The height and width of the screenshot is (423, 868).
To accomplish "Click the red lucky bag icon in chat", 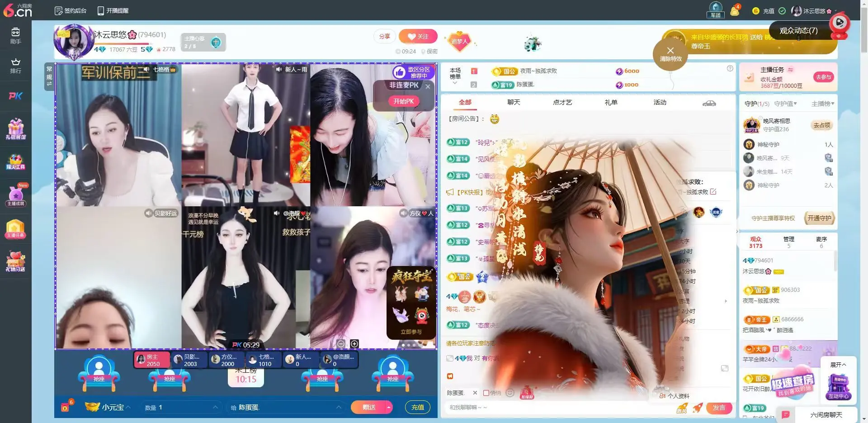I will pyautogui.click(x=527, y=393).
